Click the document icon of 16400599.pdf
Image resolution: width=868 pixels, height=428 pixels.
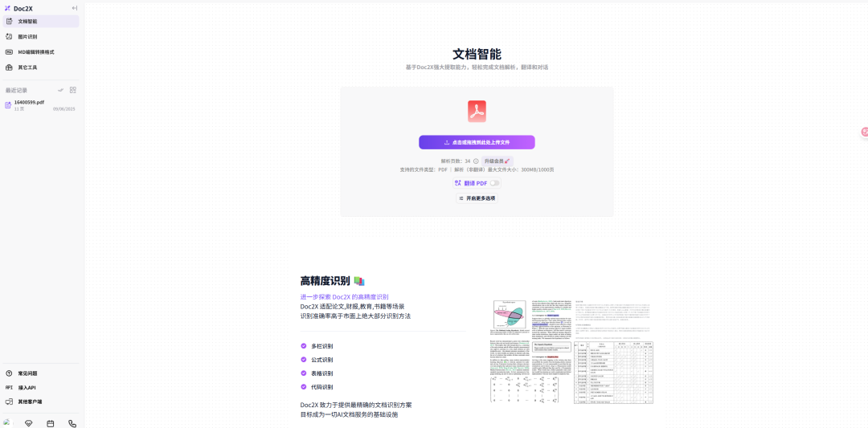pyautogui.click(x=8, y=105)
